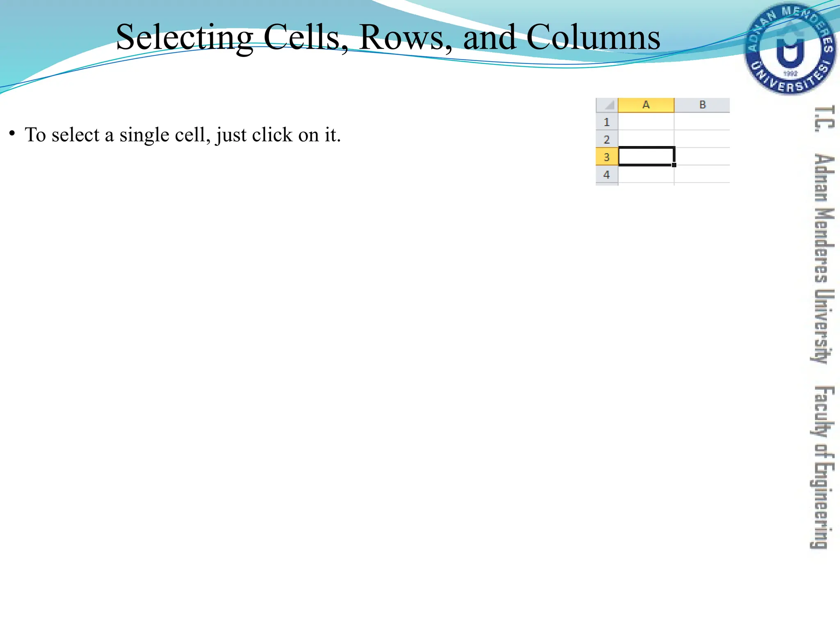Image resolution: width=840 pixels, height=630 pixels.
Task: Select highlighted row header 3
Action: [607, 157]
